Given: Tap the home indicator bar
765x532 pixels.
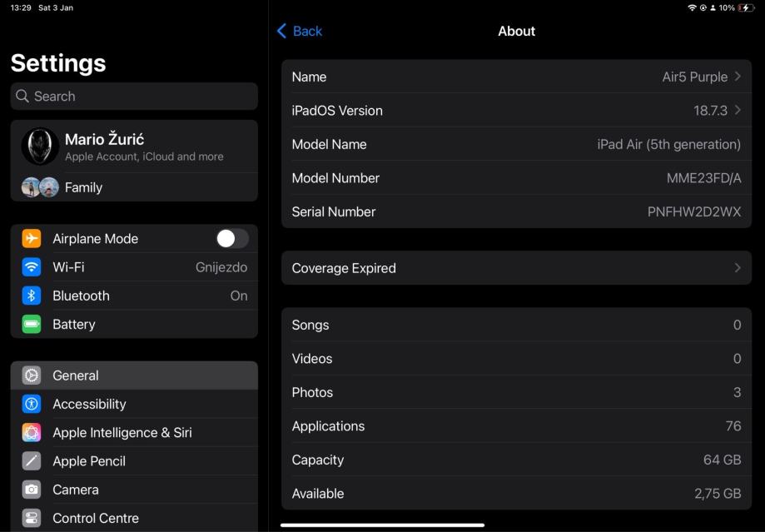Looking at the screenshot, I should [383, 525].
